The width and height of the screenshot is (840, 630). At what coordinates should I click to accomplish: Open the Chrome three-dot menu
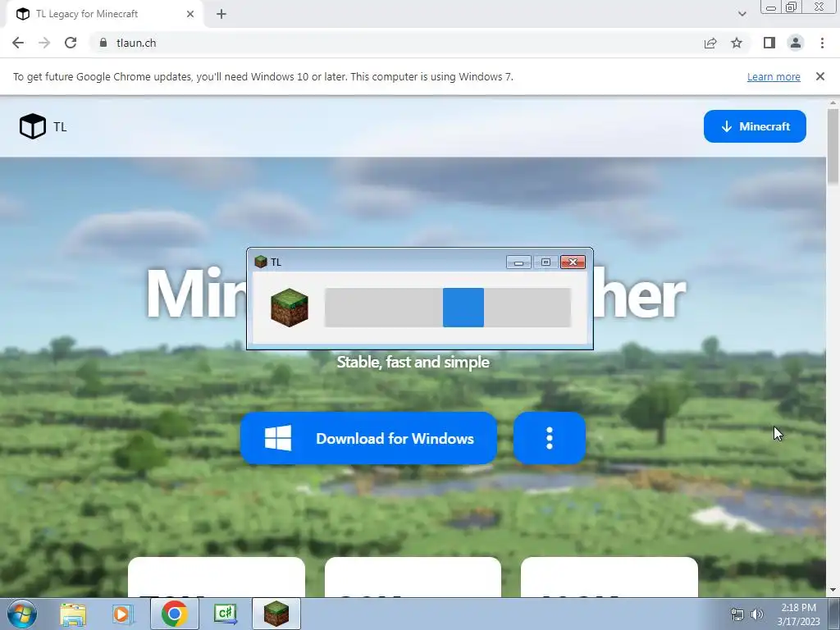coord(822,43)
